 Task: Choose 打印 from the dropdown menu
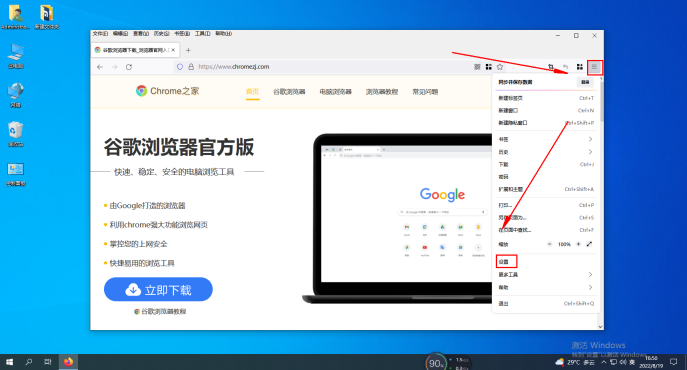[x=546, y=205]
